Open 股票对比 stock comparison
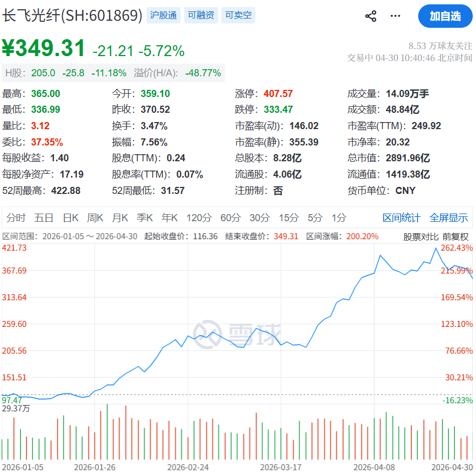476x474 pixels. 421,236
